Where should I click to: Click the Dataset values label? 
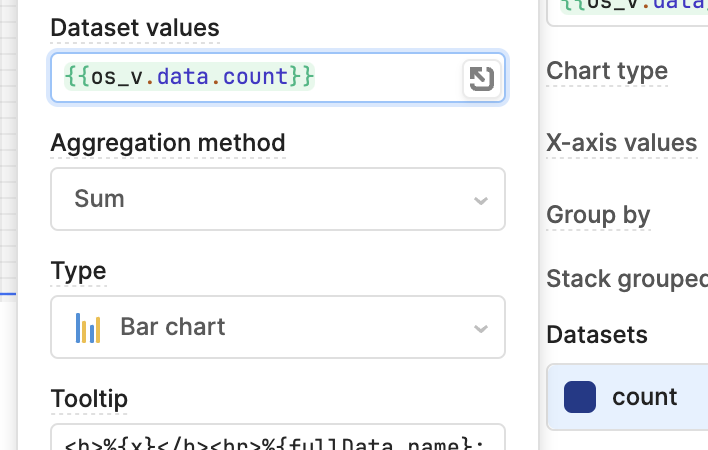click(135, 28)
